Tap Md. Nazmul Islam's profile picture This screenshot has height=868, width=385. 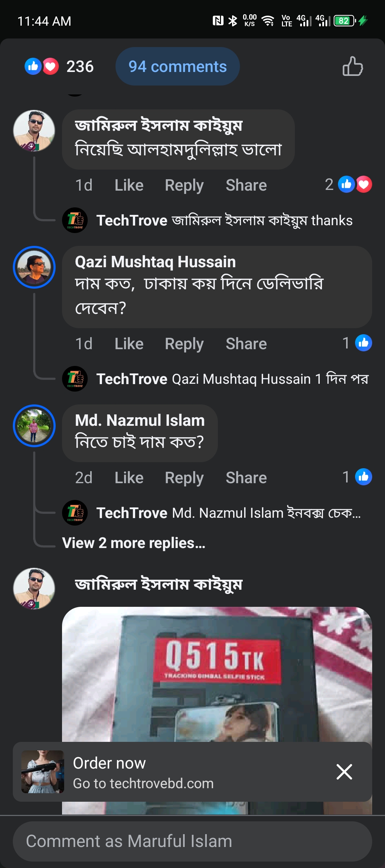pos(34,426)
